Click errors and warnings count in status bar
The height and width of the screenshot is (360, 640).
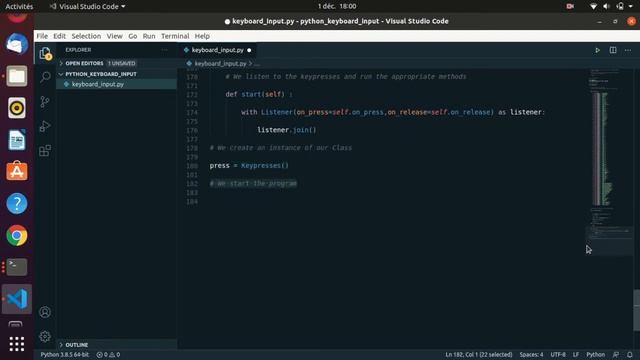coord(108,355)
